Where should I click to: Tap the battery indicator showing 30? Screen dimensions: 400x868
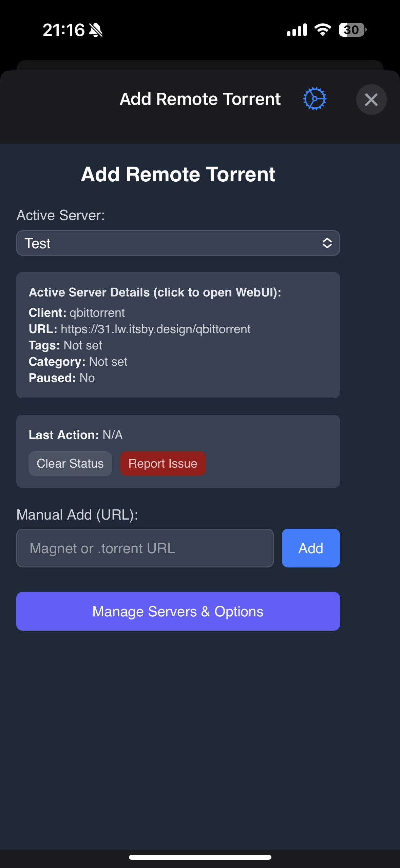coord(352,30)
